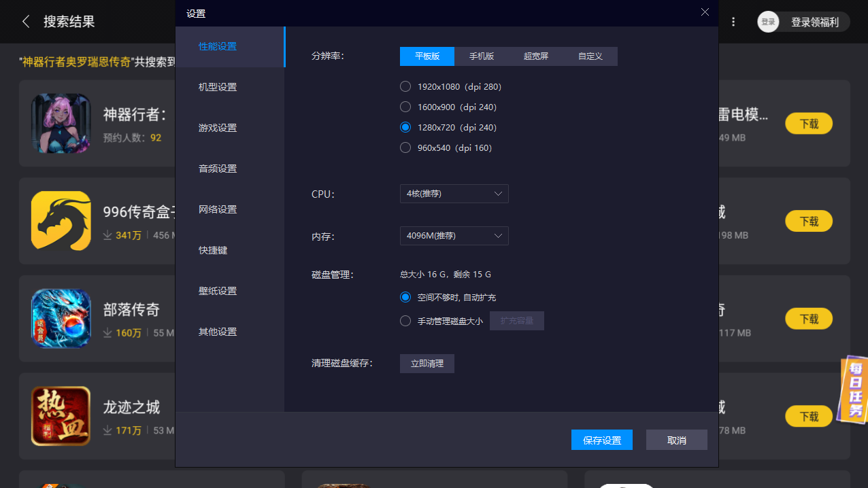Image resolution: width=868 pixels, height=488 pixels.
Task: Click the 996传奇盒子 dragon game icon
Action: point(61,221)
